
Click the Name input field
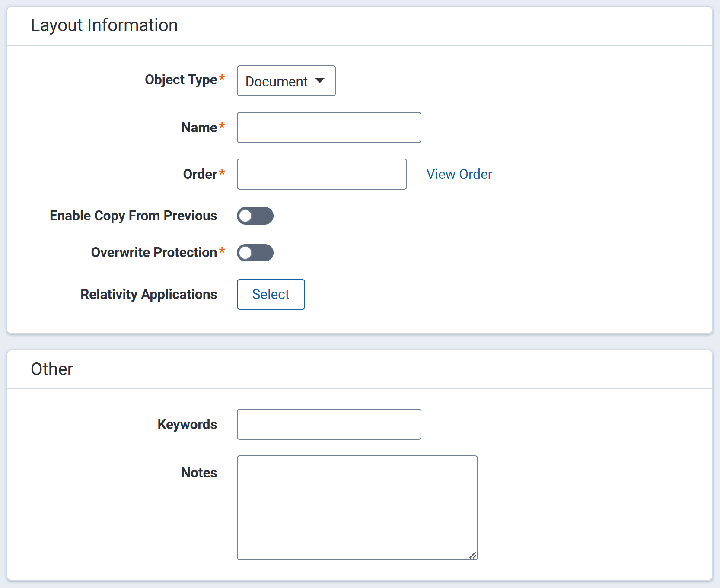pyautogui.click(x=329, y=127)
